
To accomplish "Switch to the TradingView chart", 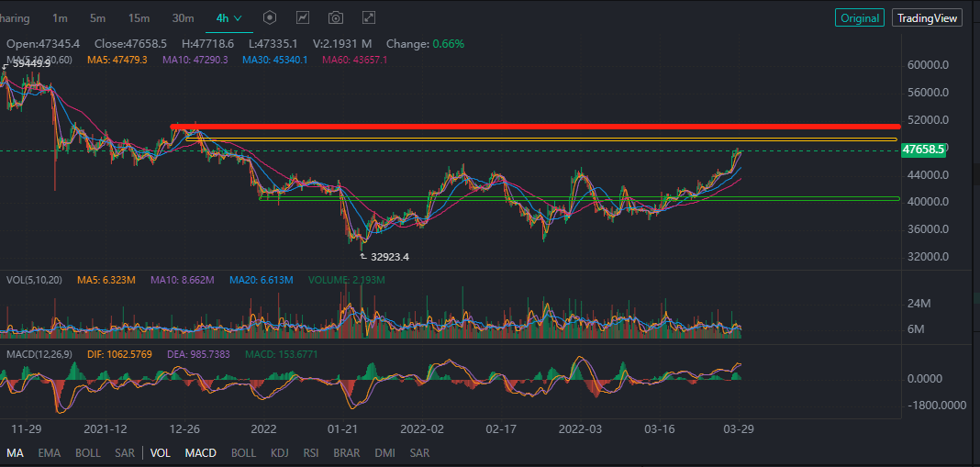I will coord(927,18).
